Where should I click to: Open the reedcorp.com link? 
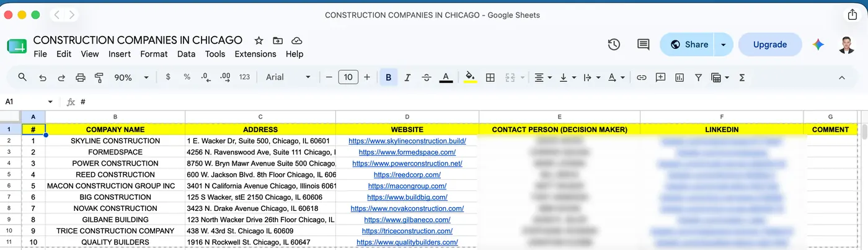tap(407, 175)
